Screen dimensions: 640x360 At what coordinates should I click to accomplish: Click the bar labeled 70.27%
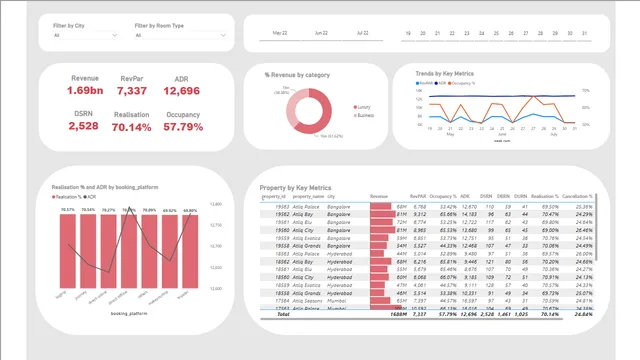[109, 251]
